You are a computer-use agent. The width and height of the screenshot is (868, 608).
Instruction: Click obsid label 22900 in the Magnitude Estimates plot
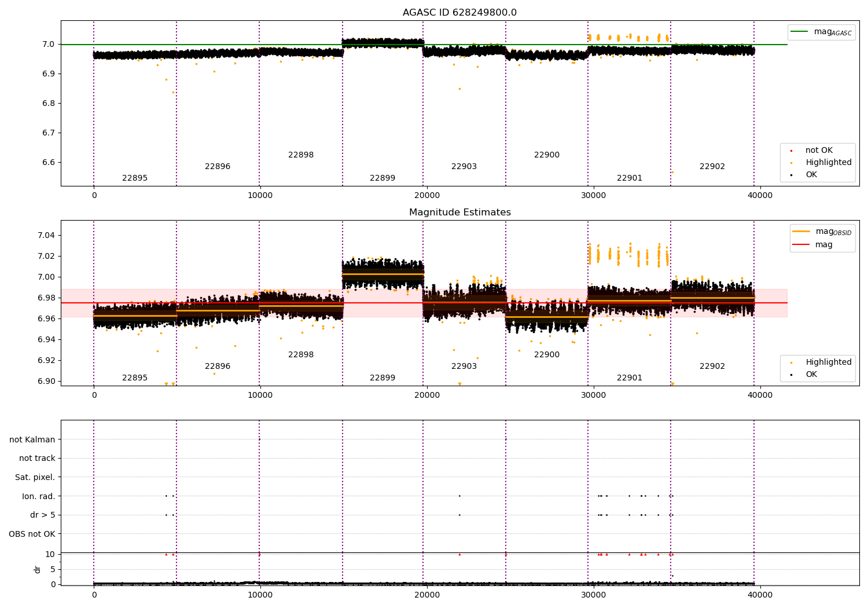547,355
